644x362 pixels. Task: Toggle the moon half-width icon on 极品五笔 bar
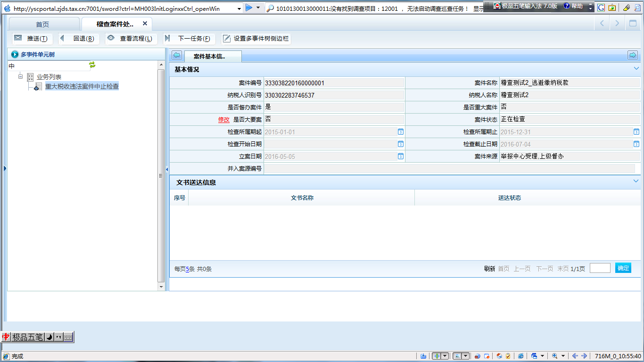pos(49,337)
